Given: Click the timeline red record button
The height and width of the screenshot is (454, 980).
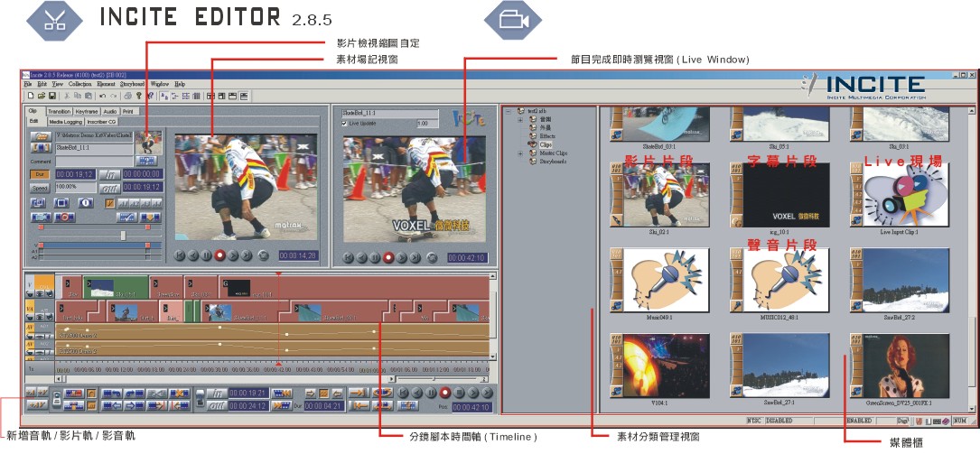Looking at the screenshot, I should pyautogui.click(x=444, y=393).
